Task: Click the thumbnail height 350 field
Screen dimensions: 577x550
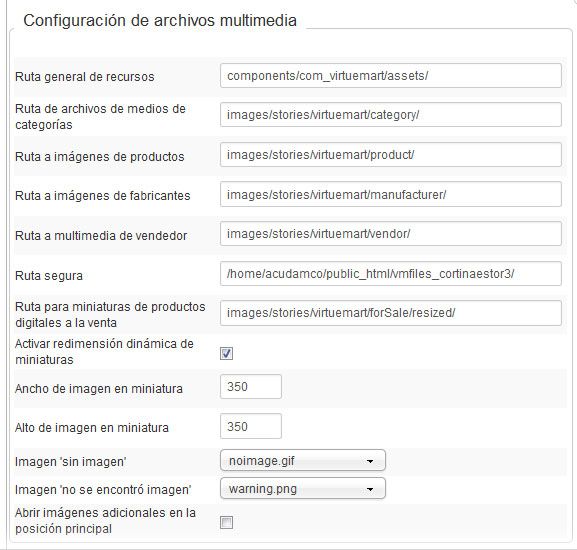Action: click(x=251, y=426)
